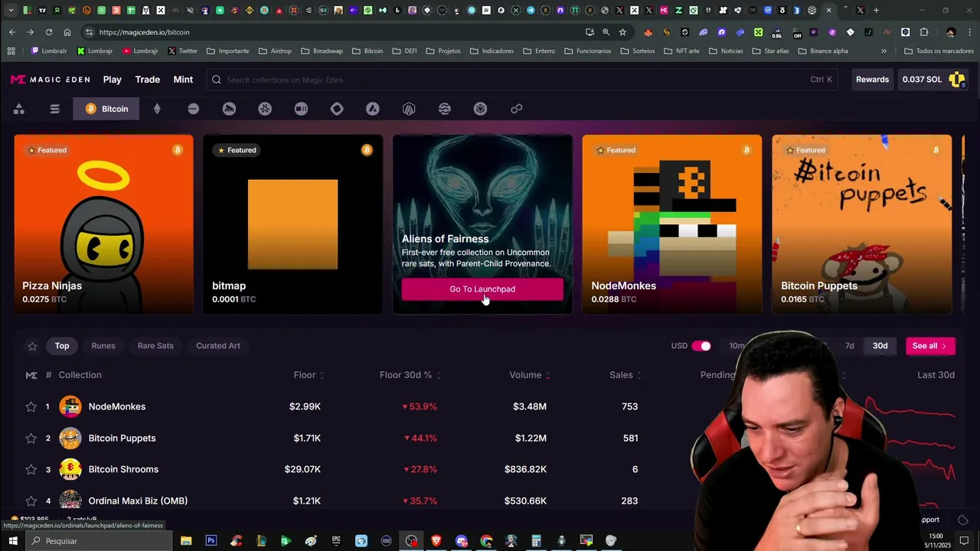Switch to the Rare Sats tab
Screen dimensions: 980x551
tap(155, 346)
